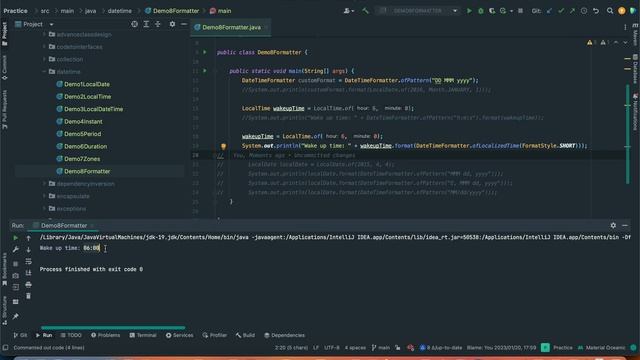Start debugging with the bug icon
The image size is (640, 360).
coord(481,11)
